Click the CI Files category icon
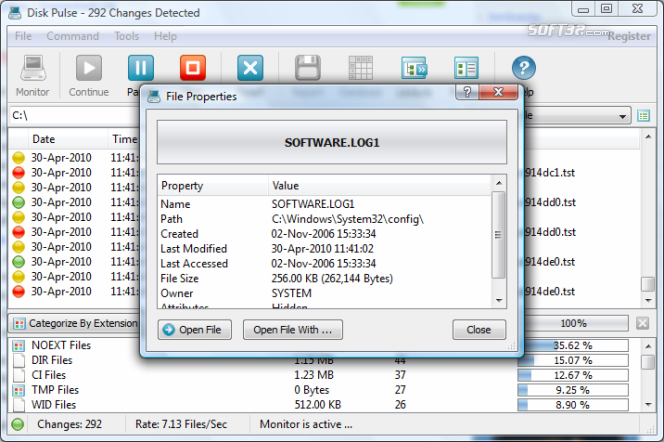The height and width of the screenshot is (442, 664). click(x=19, y=375)
